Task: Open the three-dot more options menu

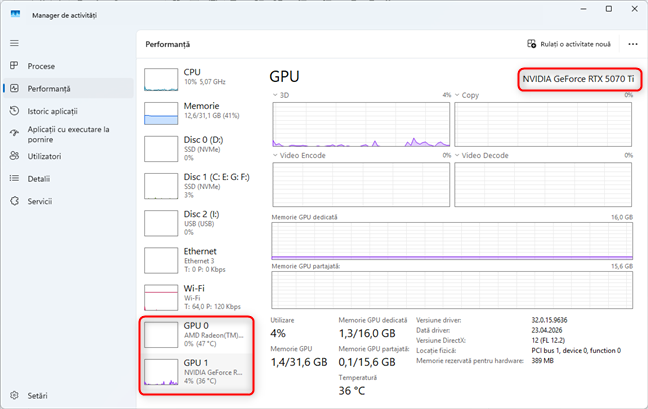Action: 633,44
